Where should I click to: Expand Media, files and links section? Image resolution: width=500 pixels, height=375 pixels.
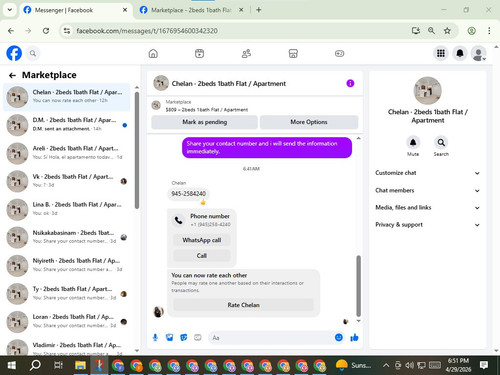(x=428, y=208)
